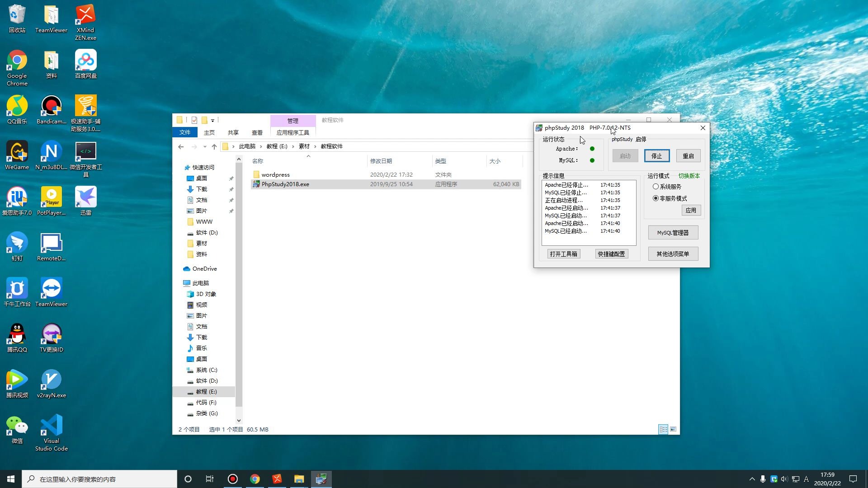Click the 素材 breadcrumb in the address bar

pyautogui.click(x=304, y=146)
